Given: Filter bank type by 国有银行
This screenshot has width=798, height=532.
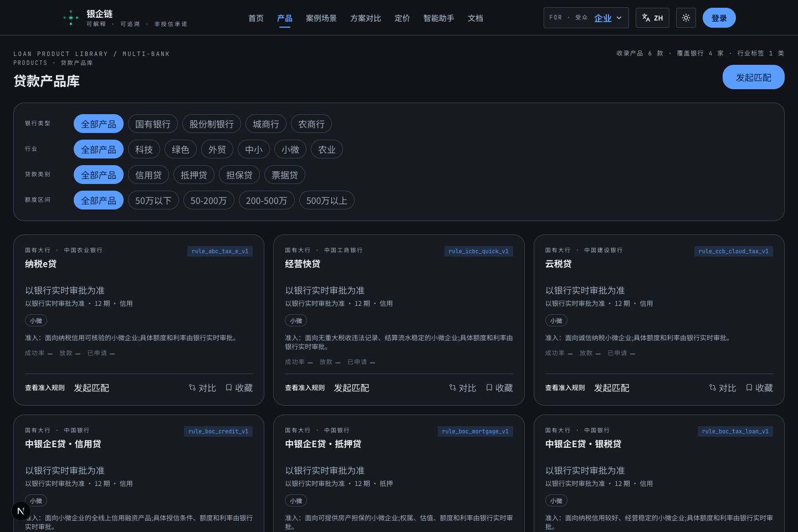Looking at the screenshot, I should 153,124.
